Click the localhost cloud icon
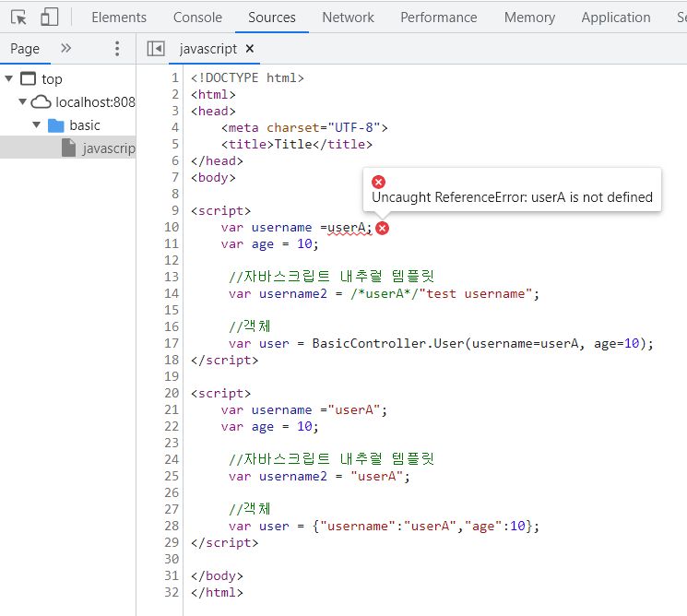Image resolution: width=687 pixels, height=616 pixels. click(41, 102)
